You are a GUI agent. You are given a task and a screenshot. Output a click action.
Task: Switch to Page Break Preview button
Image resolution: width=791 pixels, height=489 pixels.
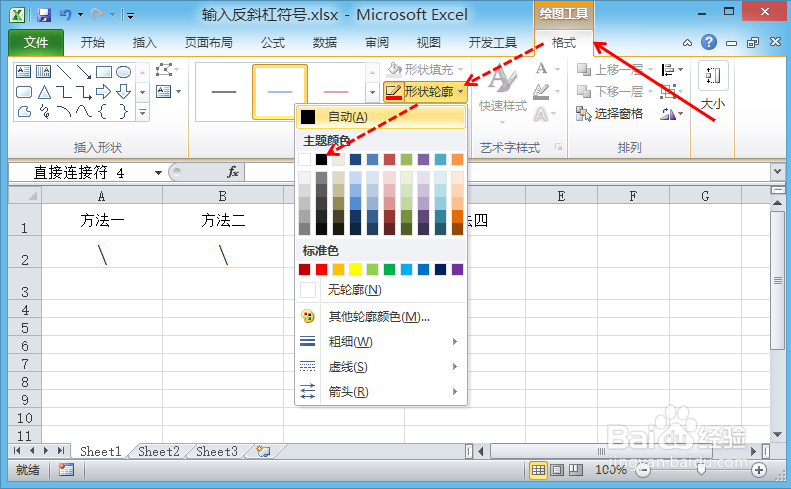click(576, 470)
